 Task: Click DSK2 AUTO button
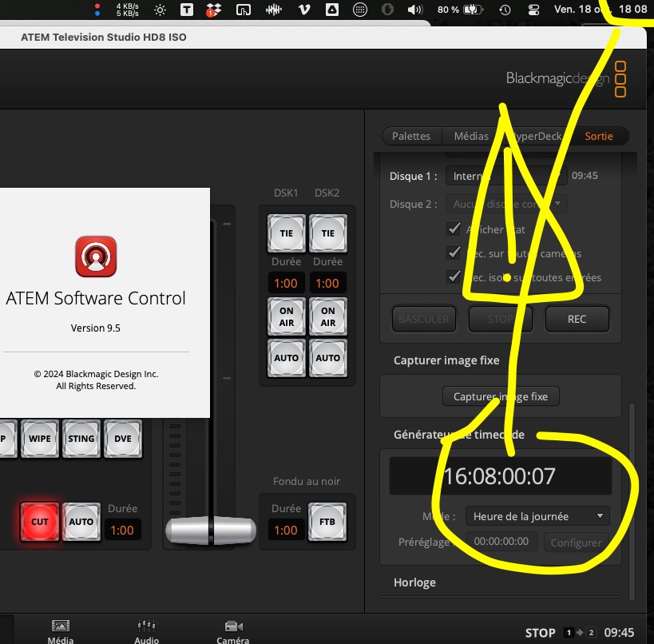(x=328, y=358)
